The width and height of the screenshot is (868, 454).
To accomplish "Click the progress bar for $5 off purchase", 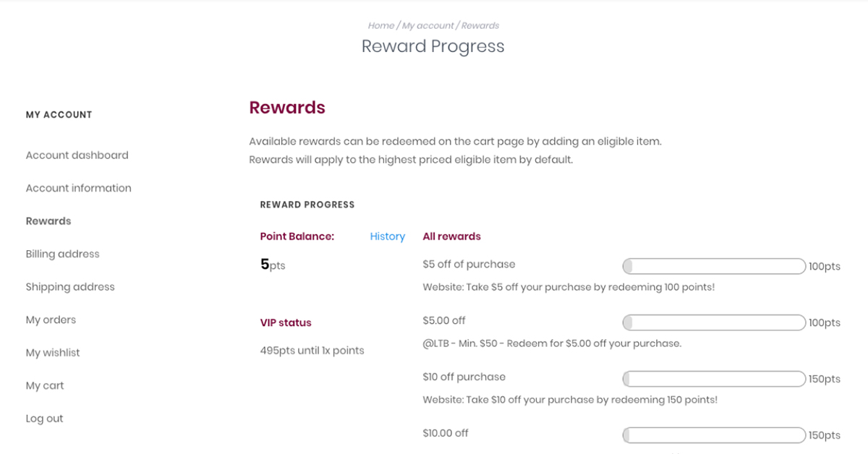I will coord(713,266).
